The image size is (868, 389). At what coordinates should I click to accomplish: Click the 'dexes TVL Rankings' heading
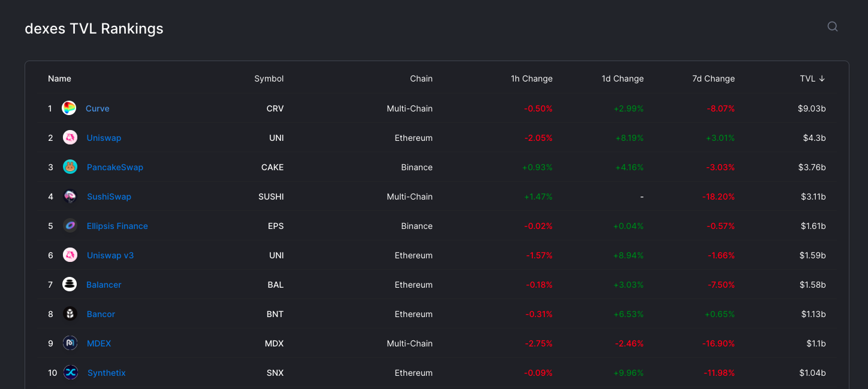[x=94, y=28]
